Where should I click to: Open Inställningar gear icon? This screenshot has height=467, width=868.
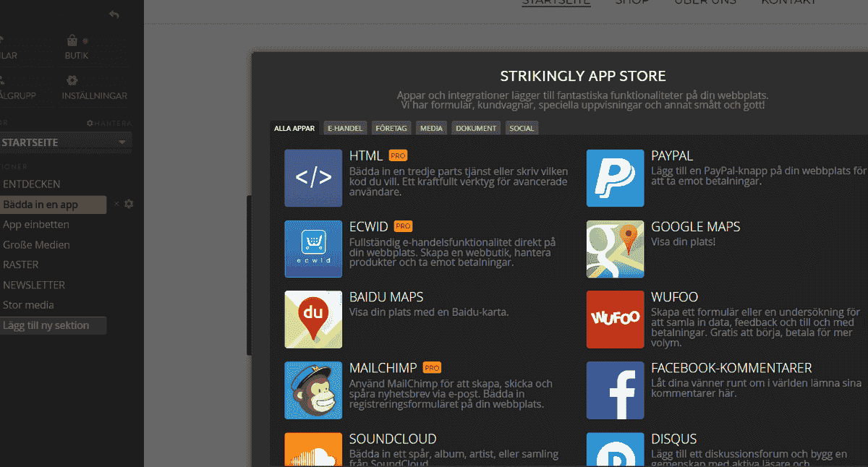coord(72,81)
